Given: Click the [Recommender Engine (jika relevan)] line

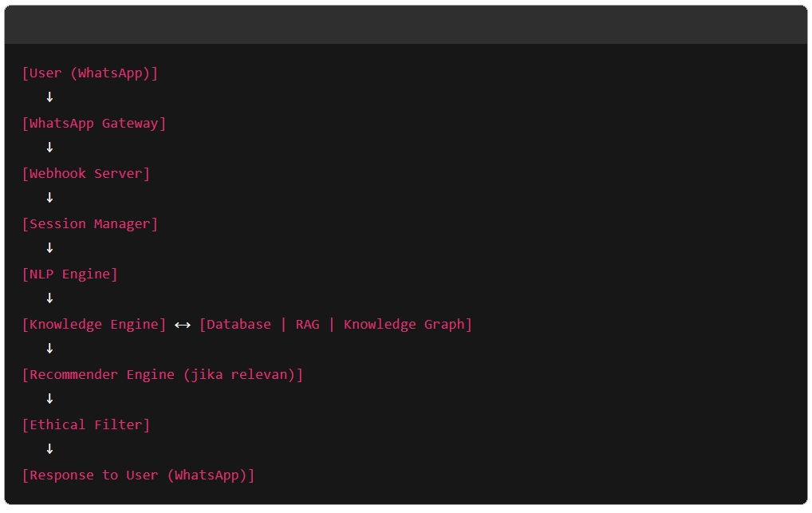Looking at the screenshot, I should pos(163,375).
